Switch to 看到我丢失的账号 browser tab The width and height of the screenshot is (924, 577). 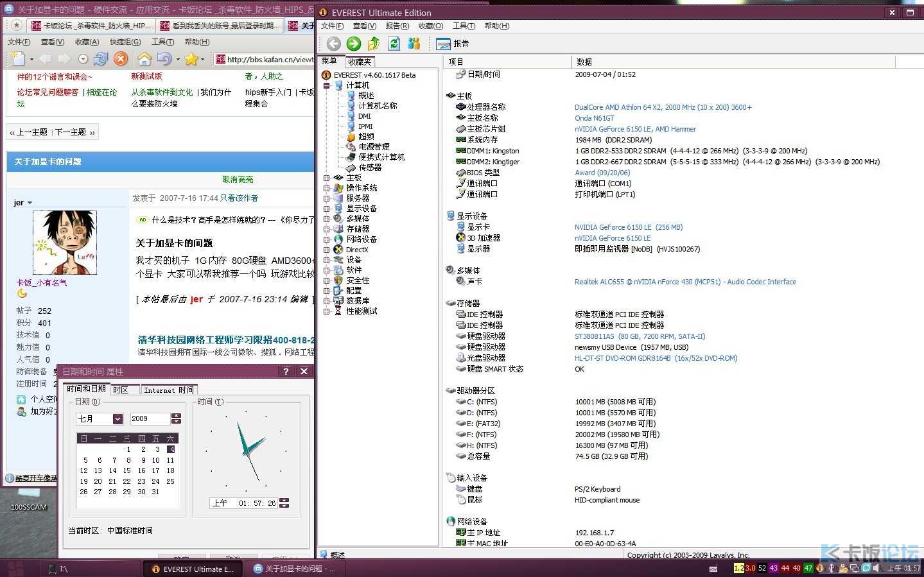[x=219, y=26]
